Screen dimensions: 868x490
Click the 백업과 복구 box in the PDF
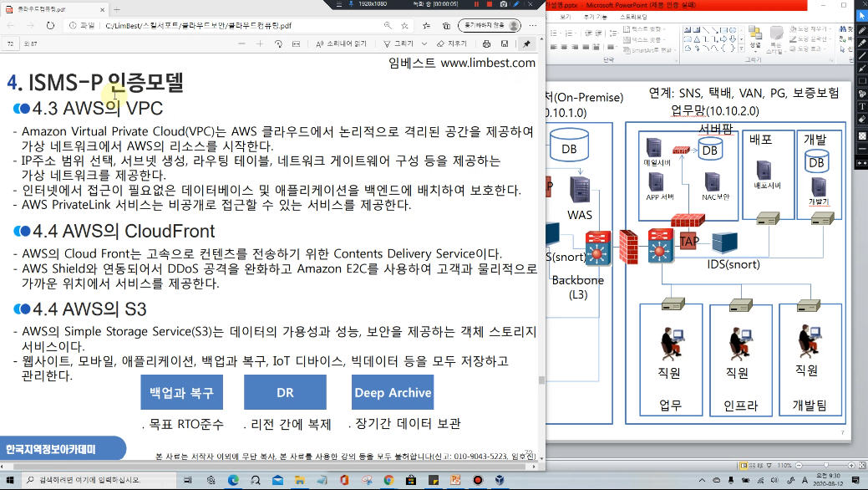181,392
